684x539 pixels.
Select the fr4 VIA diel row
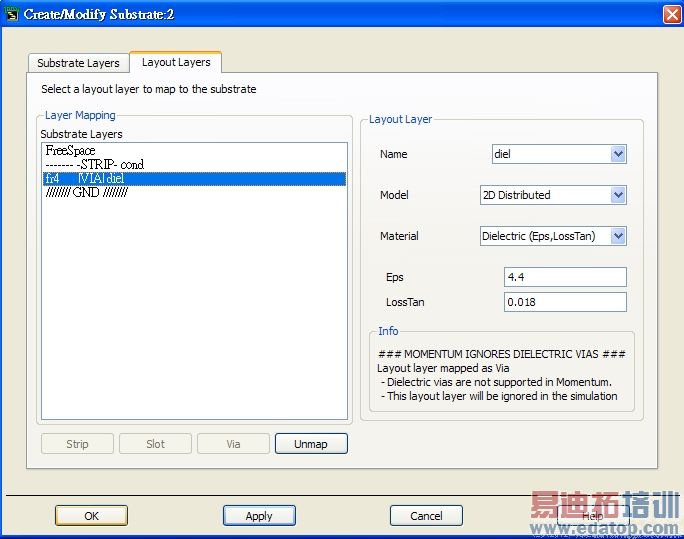194,178
